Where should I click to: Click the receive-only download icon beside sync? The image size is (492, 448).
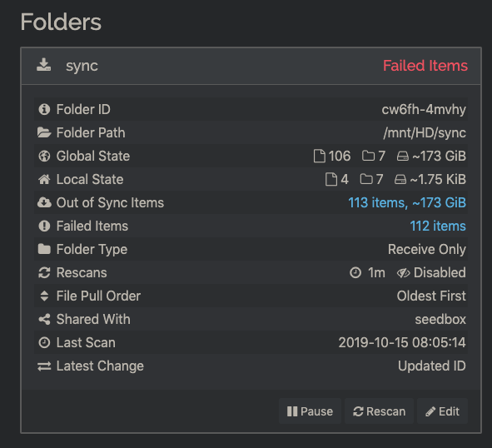43,65
